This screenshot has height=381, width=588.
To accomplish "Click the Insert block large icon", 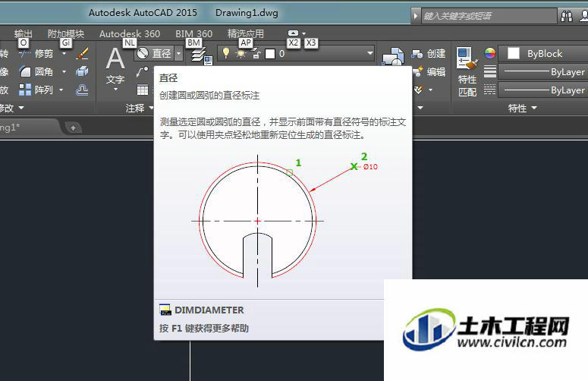I will [393, 57].
